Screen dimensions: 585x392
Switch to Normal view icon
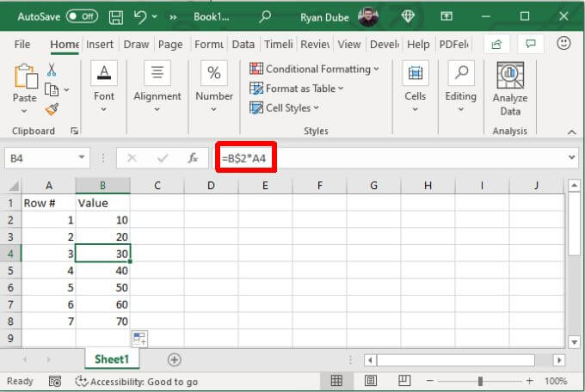tap(336, 381)
